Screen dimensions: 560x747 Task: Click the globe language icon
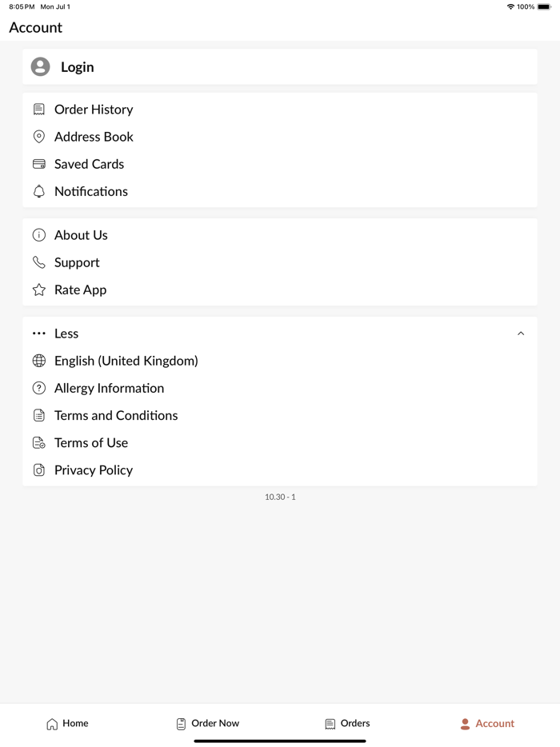(39, 361)
